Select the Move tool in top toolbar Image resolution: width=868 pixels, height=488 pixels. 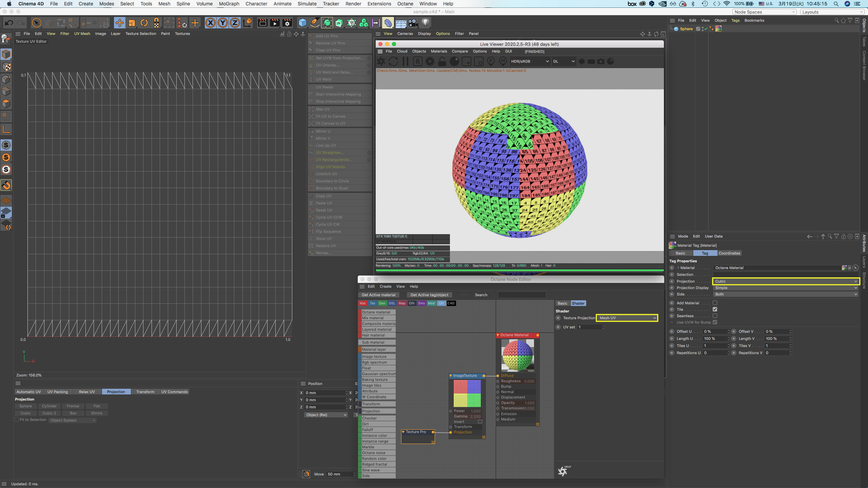tap(119, 23)
